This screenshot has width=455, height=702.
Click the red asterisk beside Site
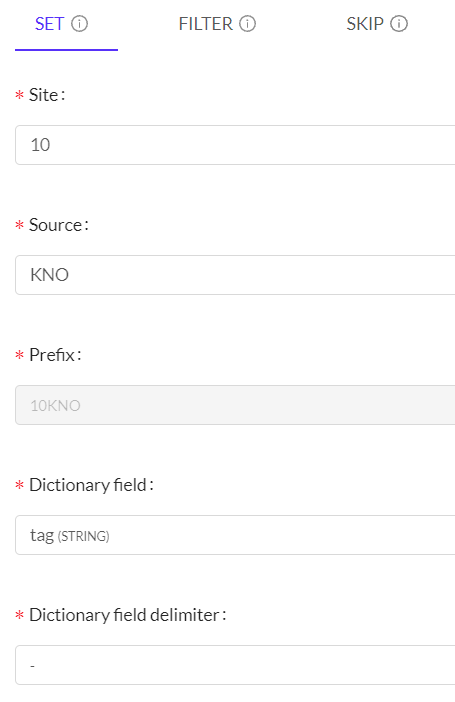pyautogui.click(x=19, y=95)
